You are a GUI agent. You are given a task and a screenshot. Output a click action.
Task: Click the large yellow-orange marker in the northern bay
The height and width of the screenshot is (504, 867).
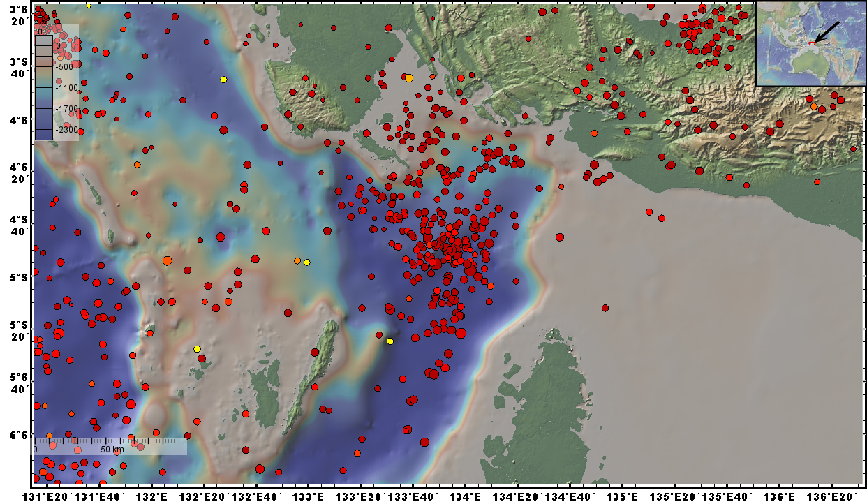[408, 77]
